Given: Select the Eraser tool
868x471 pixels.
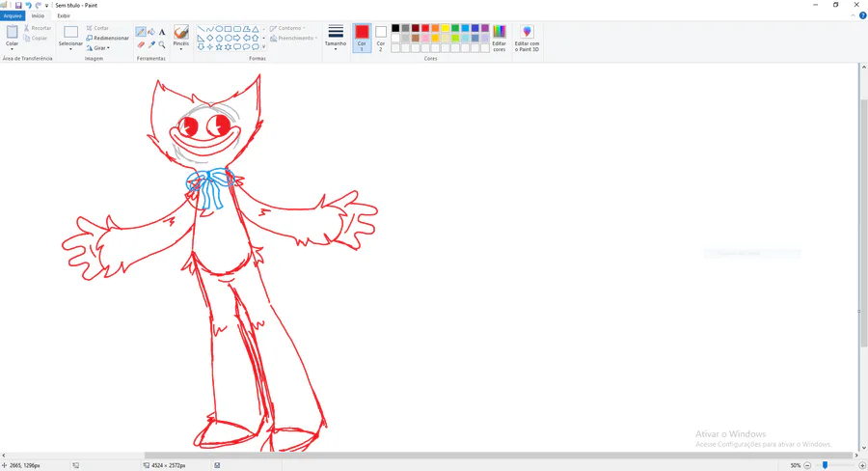Looking at the screenshot, I should pos(141,44).
